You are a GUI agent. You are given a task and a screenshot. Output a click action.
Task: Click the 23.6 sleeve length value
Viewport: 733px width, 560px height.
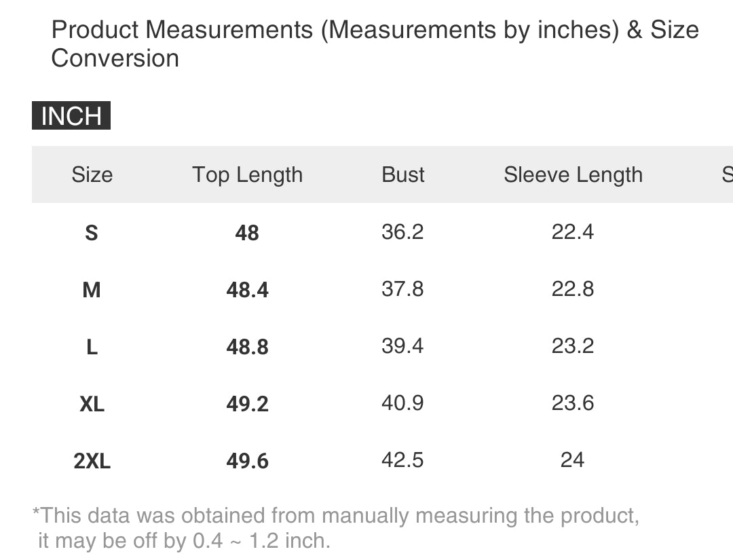[x=573, y=403]
